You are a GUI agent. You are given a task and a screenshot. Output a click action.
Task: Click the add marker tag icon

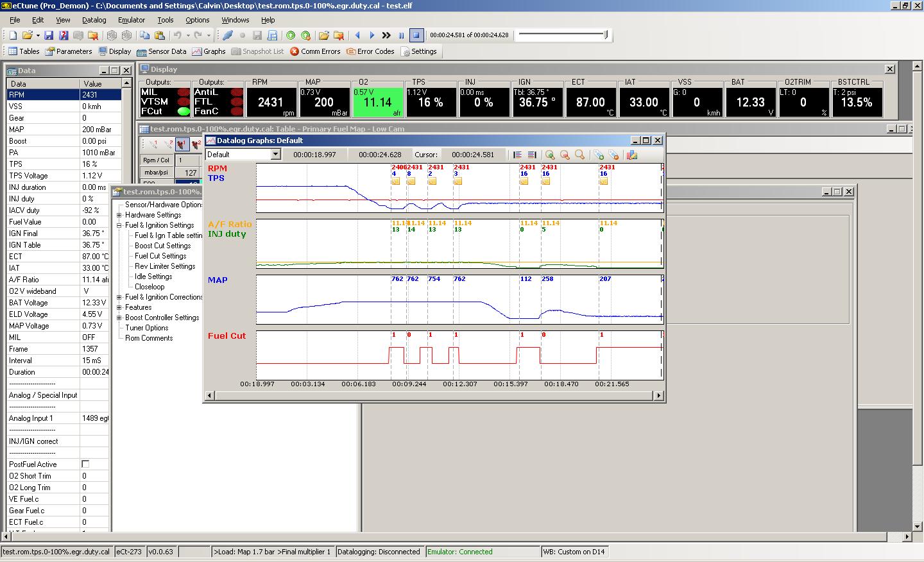[x=599, y=155]
